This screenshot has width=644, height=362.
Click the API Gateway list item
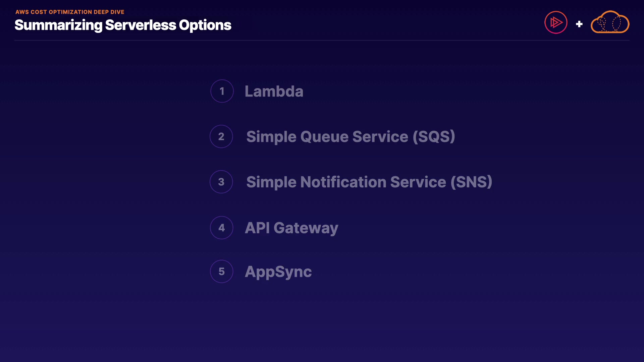(291, 228)
